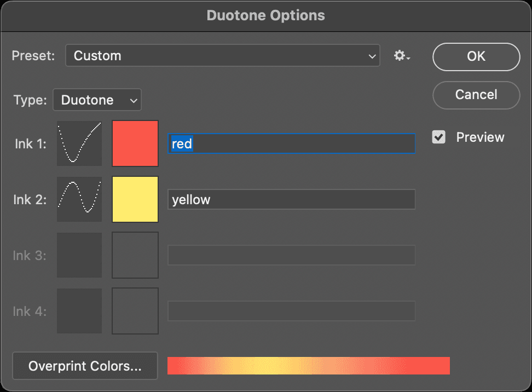Open the Preset dropdown showing Custom
The width and height of the screenshot is (532, 392).
click(222, 55)
